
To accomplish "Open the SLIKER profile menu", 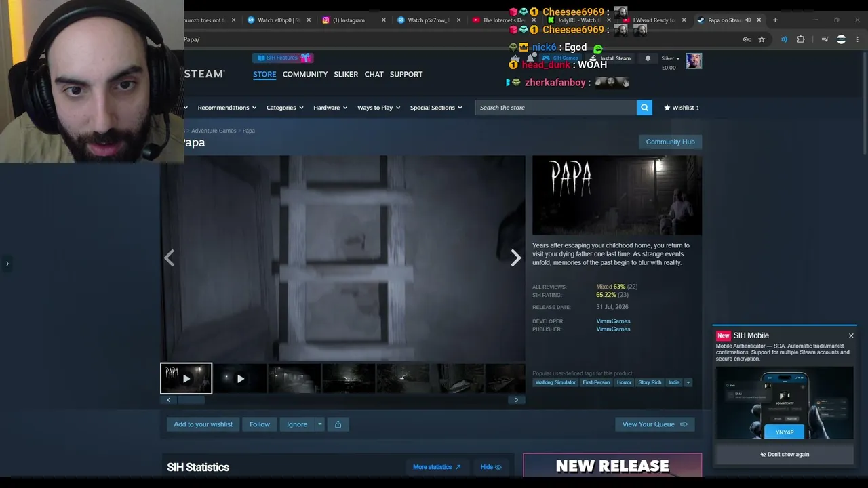I will click(x=346, y=74).
